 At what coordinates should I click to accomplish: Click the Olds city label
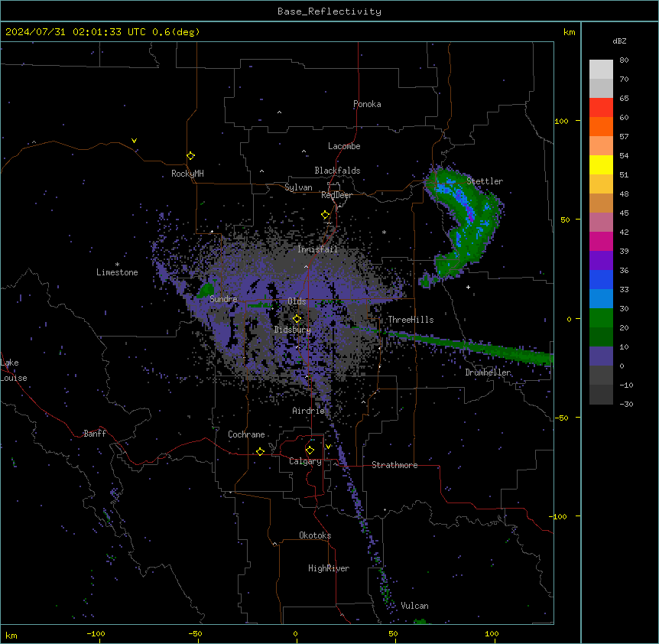click(x=297, y=301)
